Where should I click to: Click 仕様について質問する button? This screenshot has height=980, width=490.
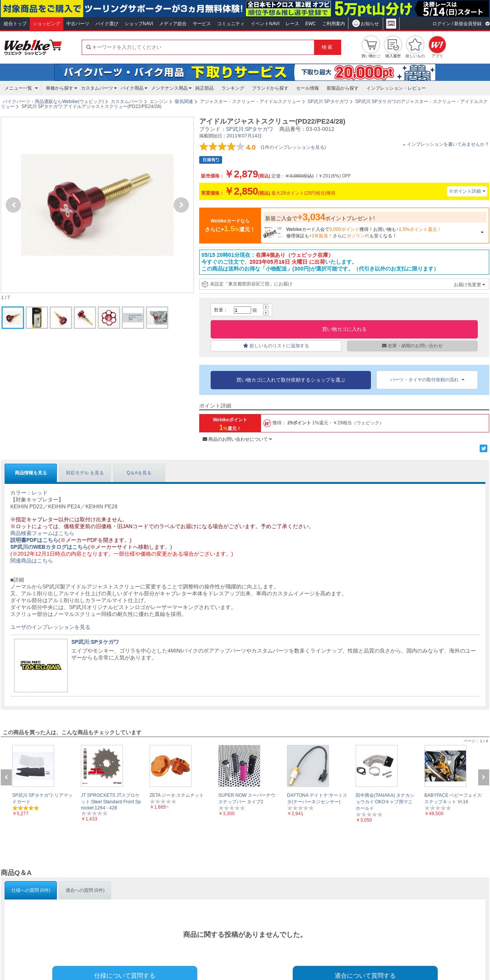[x=124, y=973]
